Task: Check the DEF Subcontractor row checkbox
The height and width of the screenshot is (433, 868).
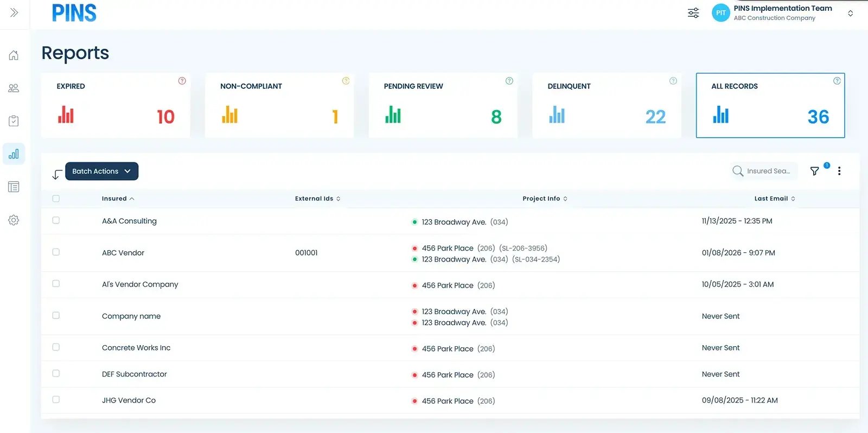Action: (56, 373)
